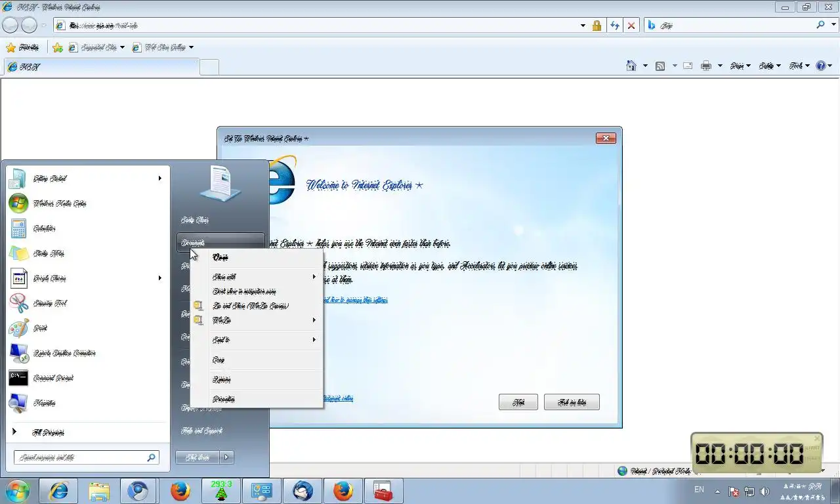Click the Windows Start orb
This screenshot has height=504, width=840.
[18, 491]
